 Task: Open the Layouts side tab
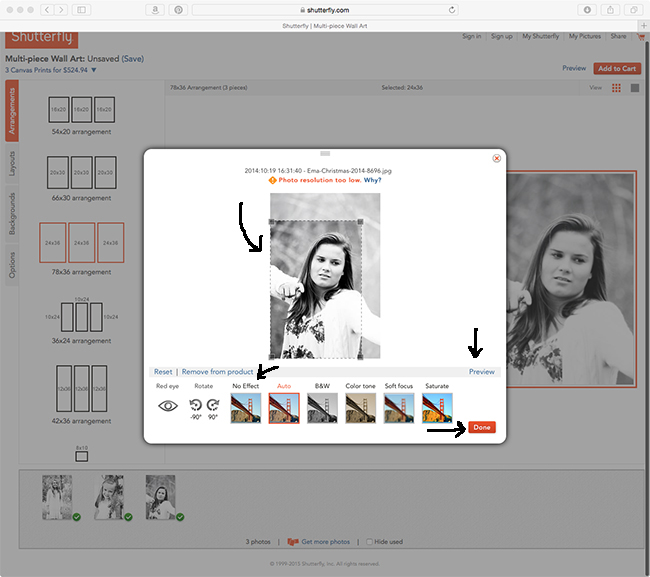(x=12, y=164)
